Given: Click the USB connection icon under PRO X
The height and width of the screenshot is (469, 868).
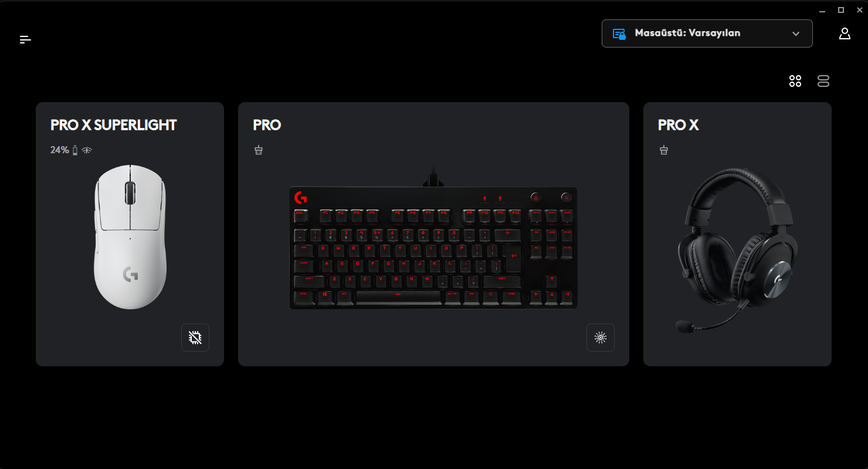Looking at the screenshot, I should coord(664,150).
